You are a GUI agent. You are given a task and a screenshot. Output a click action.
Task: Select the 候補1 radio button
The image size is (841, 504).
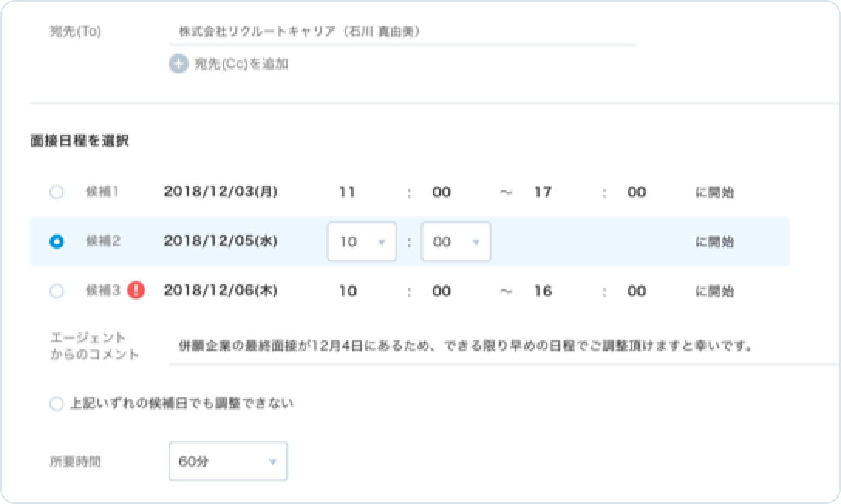click(x=56, y=192)
